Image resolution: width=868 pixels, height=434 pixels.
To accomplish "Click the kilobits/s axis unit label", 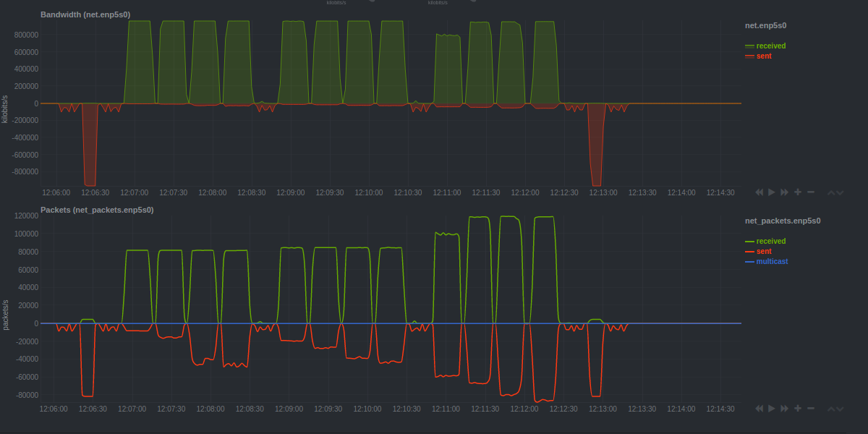I will point(5,109).
